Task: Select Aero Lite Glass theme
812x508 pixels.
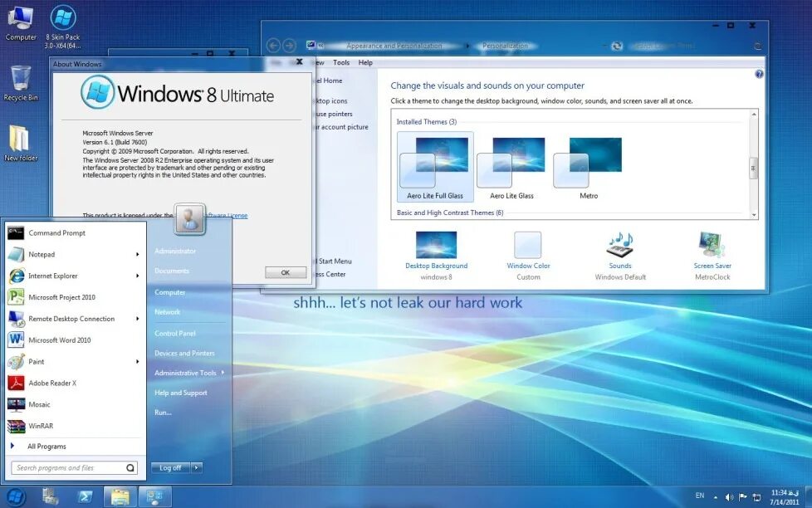Action: [x=511, y=167]
